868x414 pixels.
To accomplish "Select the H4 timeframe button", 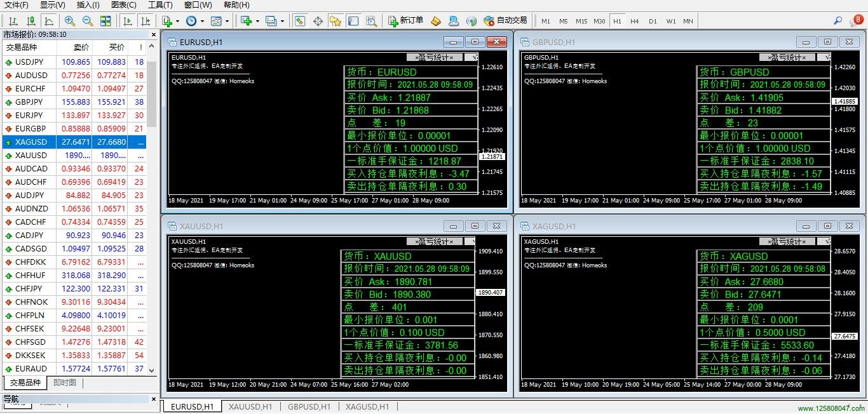I will pos(635,21).
